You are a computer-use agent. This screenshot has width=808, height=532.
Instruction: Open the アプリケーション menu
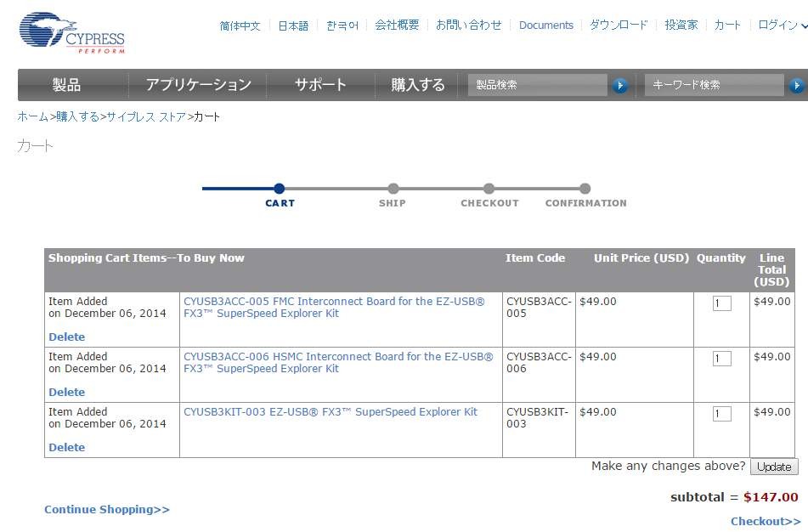(x=199, y=84)
